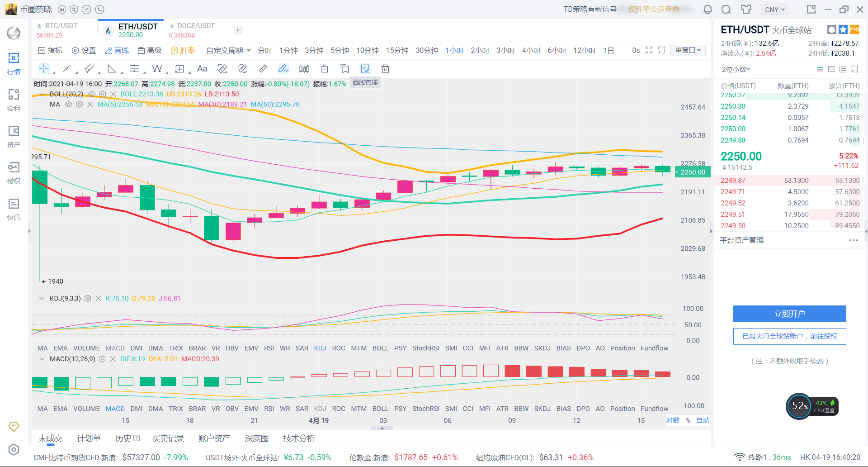Open 资产 assets sidebar item
The height and width of the screenshot is (467, 868).
coord(14,137)
